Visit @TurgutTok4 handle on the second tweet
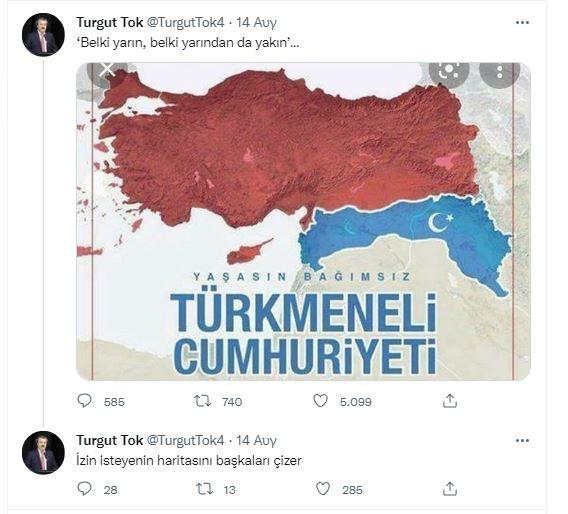 click(x=185, y=440)
